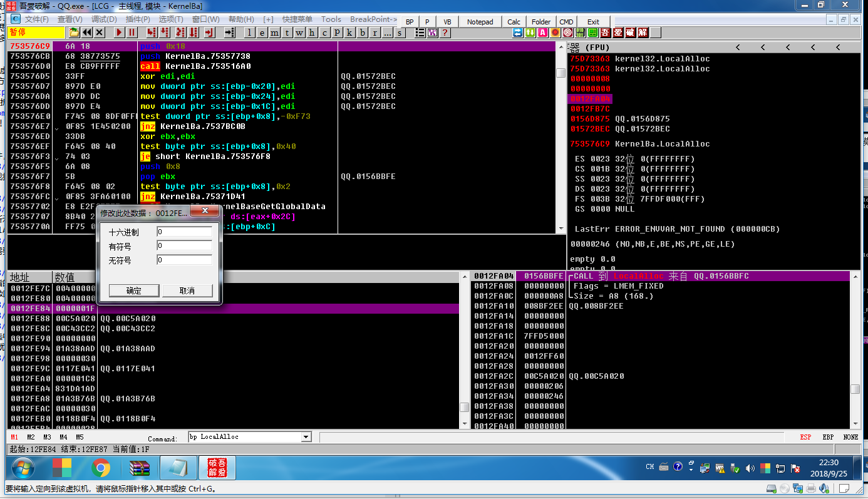Switch to M1 memory tab

[x=14, y=437]
